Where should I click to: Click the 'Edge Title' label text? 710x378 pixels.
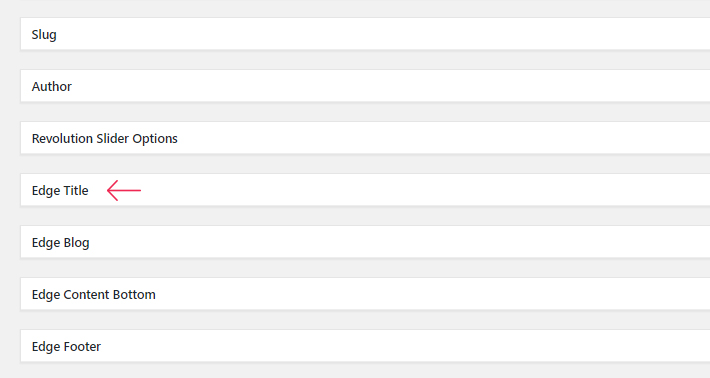tap(60, 191)
